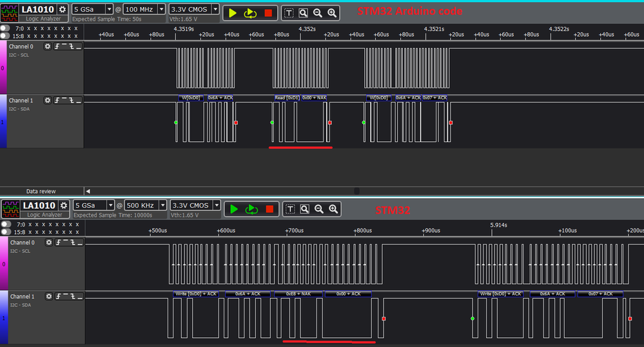
Task: Click Vth:1.65 V text in bottom window
Action: [184, 215]
